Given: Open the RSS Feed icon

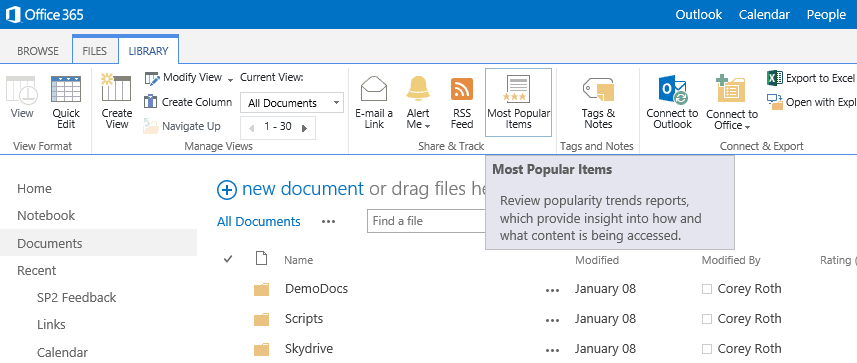Looking at the screenshot, I should 462,89.
